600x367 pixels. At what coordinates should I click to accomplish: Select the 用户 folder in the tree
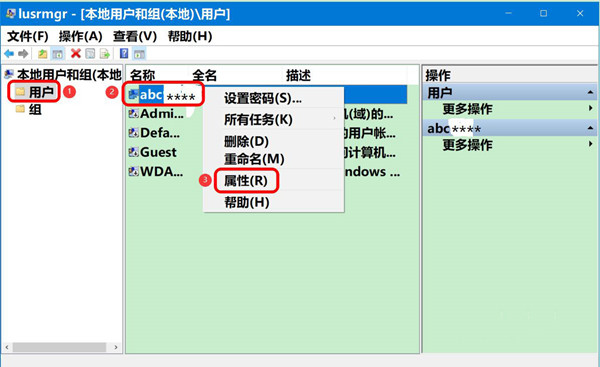[x=41, y=92]
